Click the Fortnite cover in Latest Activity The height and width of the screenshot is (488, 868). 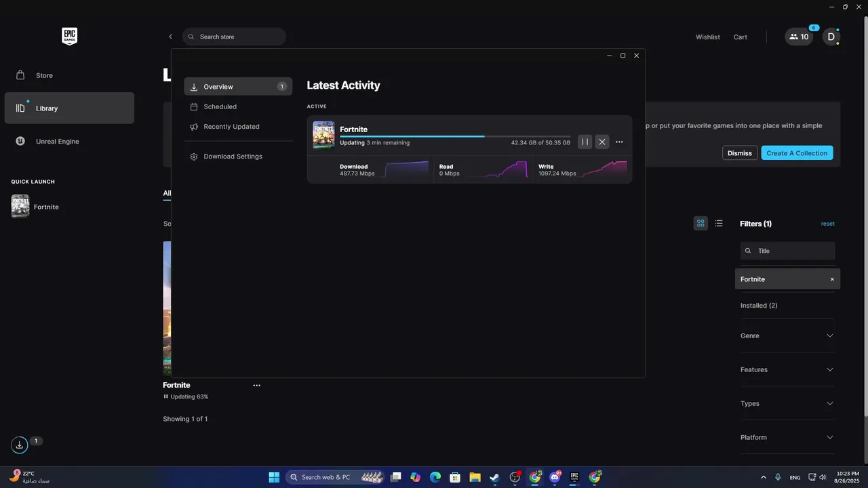323,135
